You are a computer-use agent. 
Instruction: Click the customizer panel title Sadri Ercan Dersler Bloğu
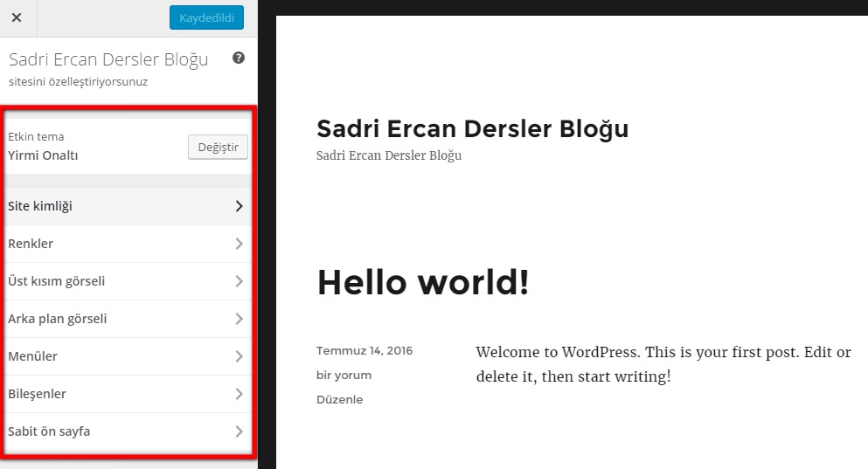(x=108, y=59)
